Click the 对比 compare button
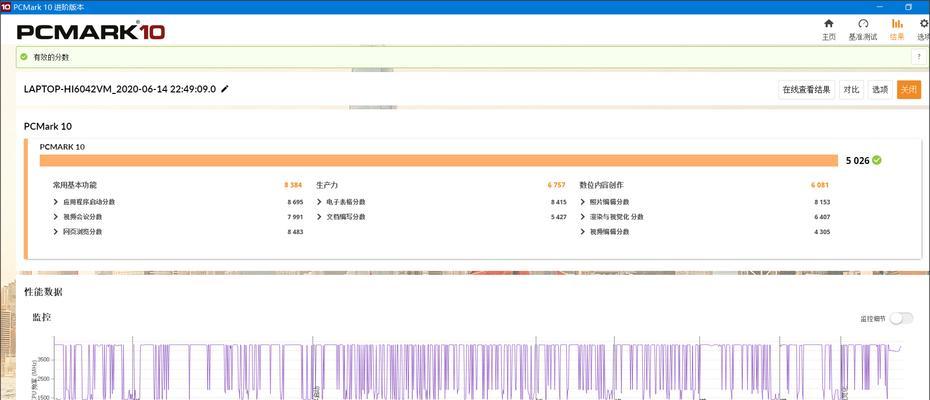The image size is (930, 400). [x=851, y=90]
